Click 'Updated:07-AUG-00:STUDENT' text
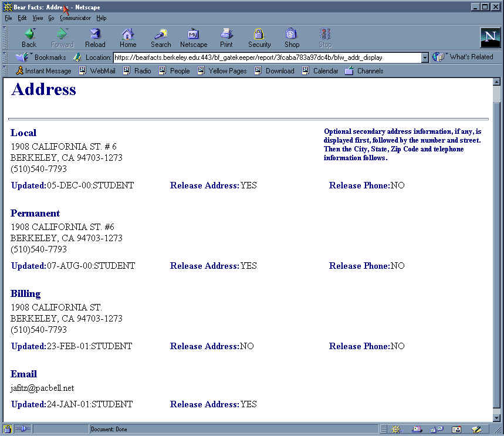Image resolution: width=504 pixels, height=436 pixels. pyautogui.click(x=73, y=266)
